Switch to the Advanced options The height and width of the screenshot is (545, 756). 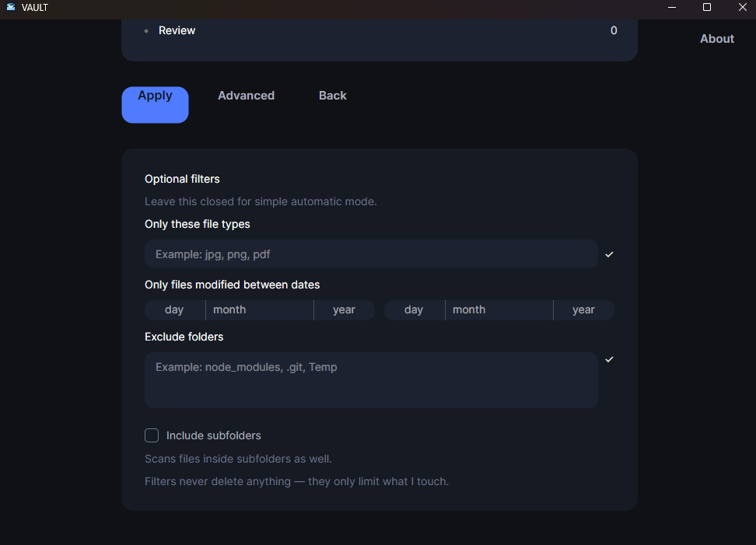(x=246, y=96)
